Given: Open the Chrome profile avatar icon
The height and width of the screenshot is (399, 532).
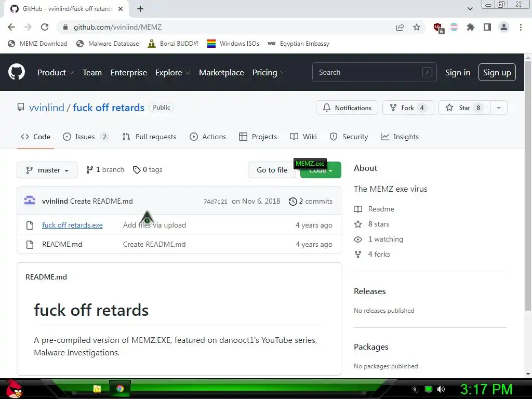Looking at the screenshot, I should pos(504,27).
